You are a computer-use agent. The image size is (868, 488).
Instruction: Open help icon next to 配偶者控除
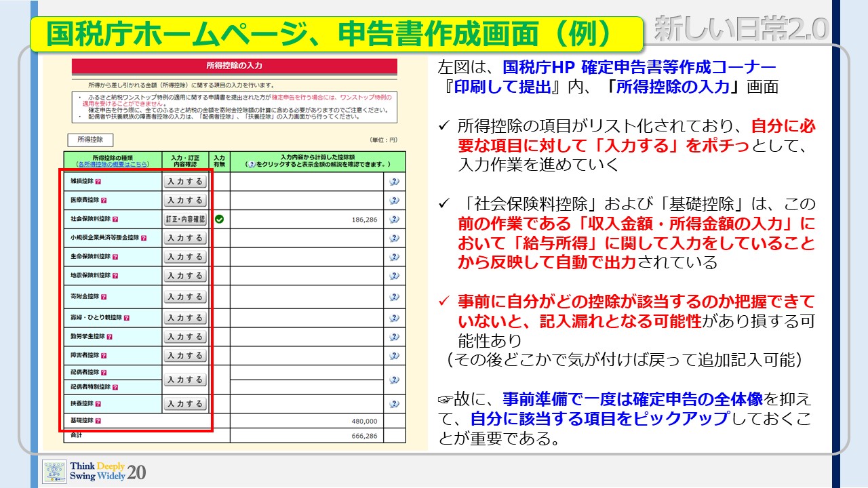(x=104, y=373)
